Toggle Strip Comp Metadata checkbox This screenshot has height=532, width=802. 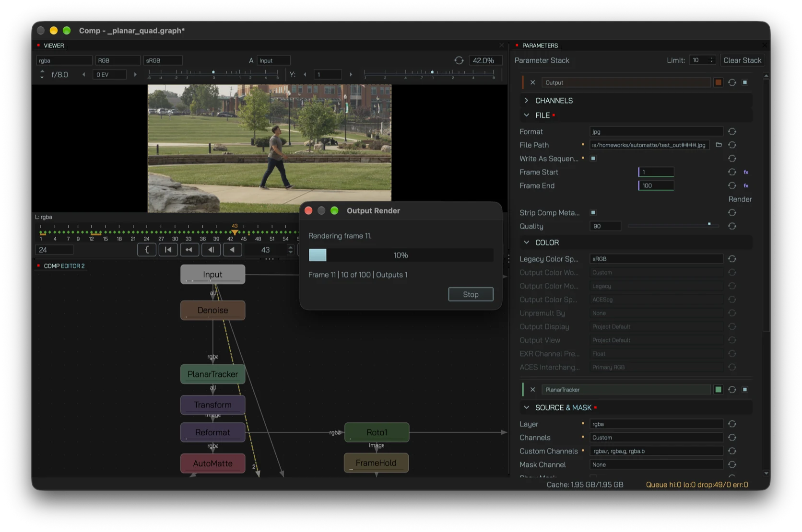coord(593,212)
